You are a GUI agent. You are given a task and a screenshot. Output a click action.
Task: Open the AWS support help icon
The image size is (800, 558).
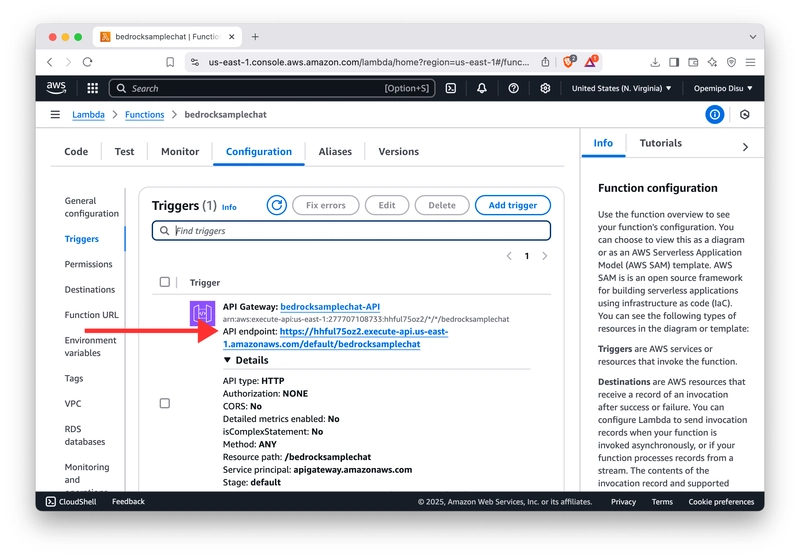pyautogui.click(x=513, y=88)
